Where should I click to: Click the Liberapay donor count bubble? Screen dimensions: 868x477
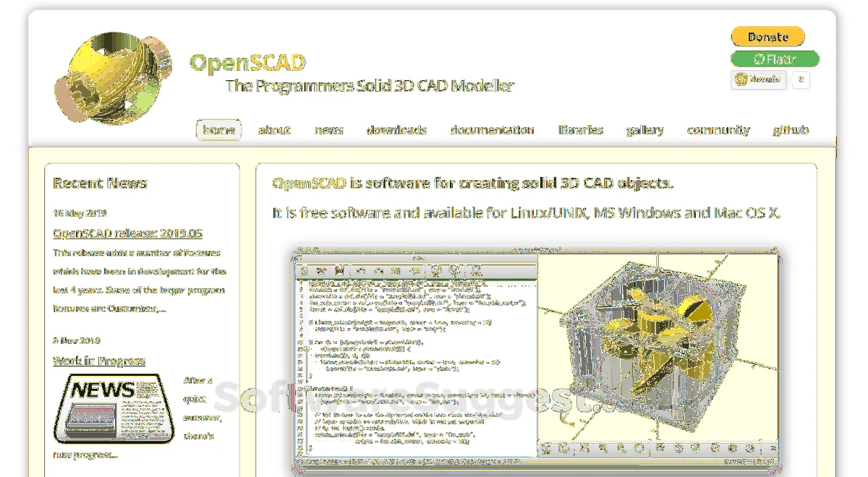click(800, 79)
